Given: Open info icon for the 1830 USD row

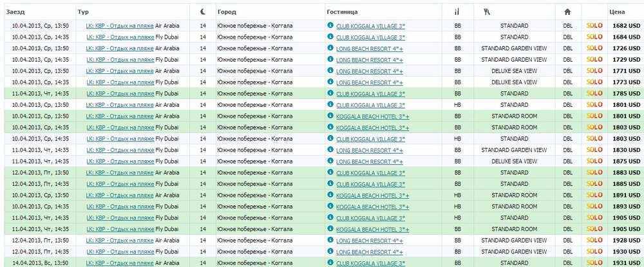Looking at the screenshot, I should click(x=330, y=150).
